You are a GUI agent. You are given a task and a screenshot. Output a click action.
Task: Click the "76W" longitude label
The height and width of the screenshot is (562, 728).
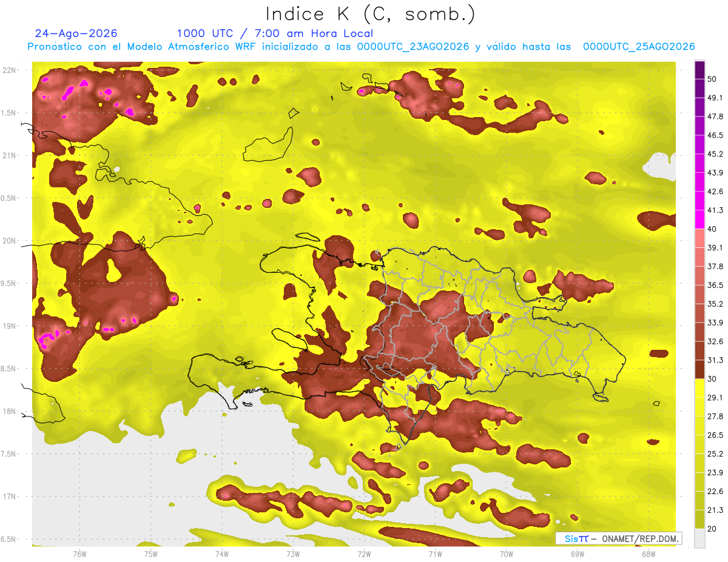coord(79,554)
